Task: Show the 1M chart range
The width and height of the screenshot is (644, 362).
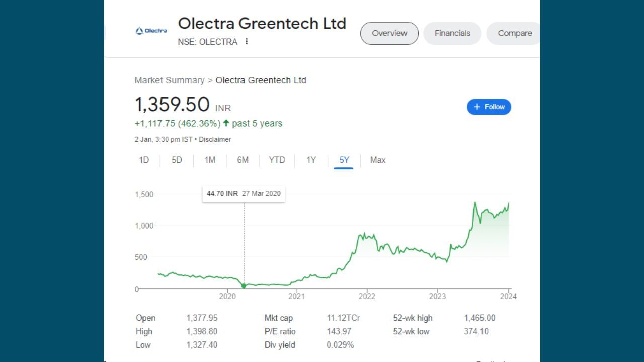Action: [x=210, y=160]
